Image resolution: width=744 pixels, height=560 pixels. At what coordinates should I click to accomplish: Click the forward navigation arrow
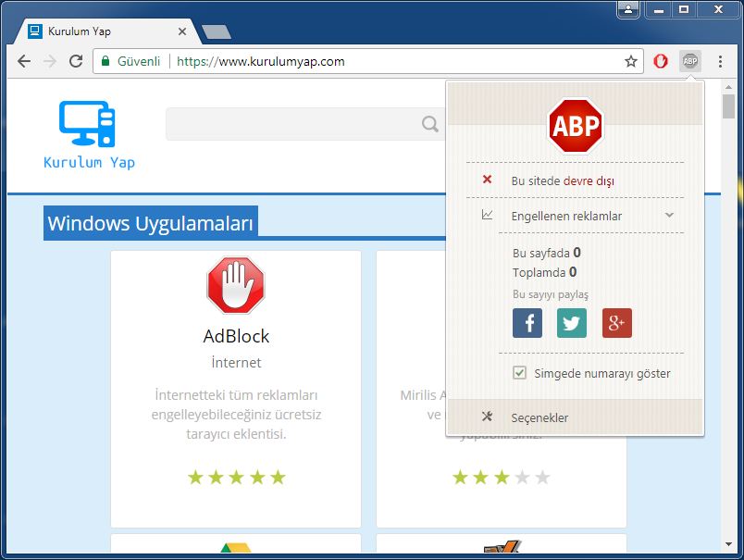pyautogui.click(x=50, y=61)
